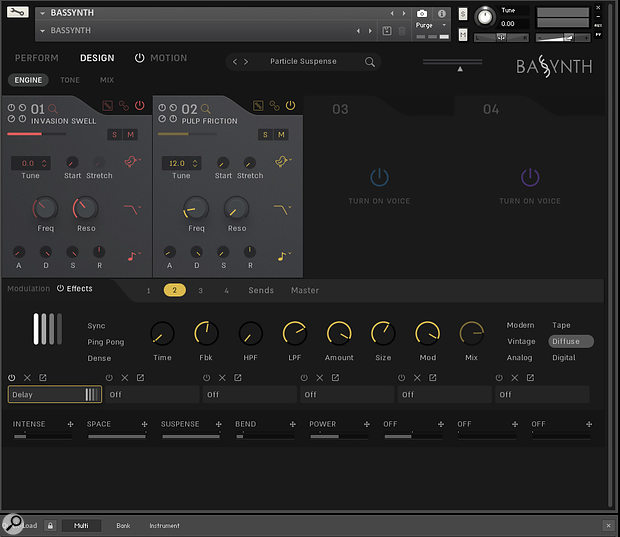This screenshot has height=537, width=620.
Task: Click the link icon on voice 02
Action: pos(274,106)
